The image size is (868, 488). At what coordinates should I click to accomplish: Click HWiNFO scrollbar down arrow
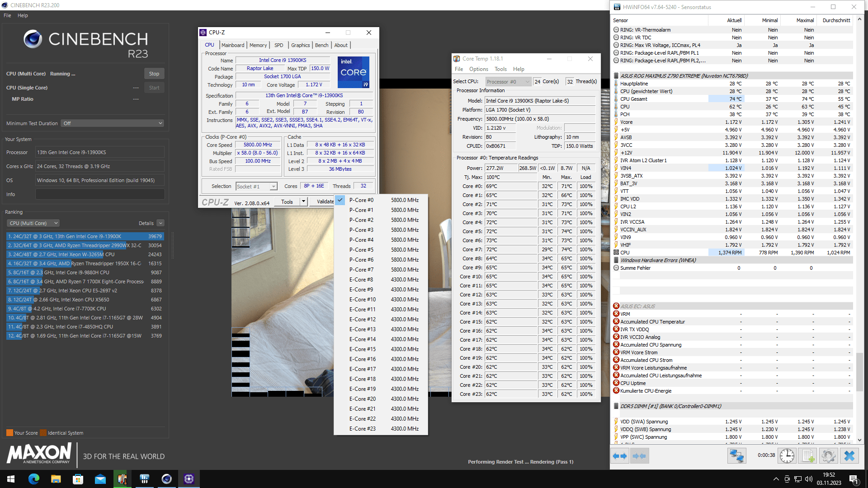coord(859,440)
